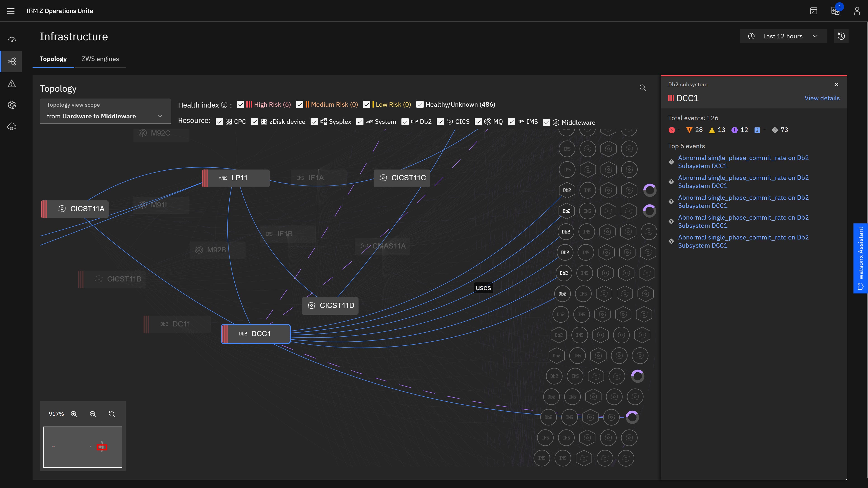Uncheck the CICS resource checkbox
The image size is (868, 488).
[440, 122]
